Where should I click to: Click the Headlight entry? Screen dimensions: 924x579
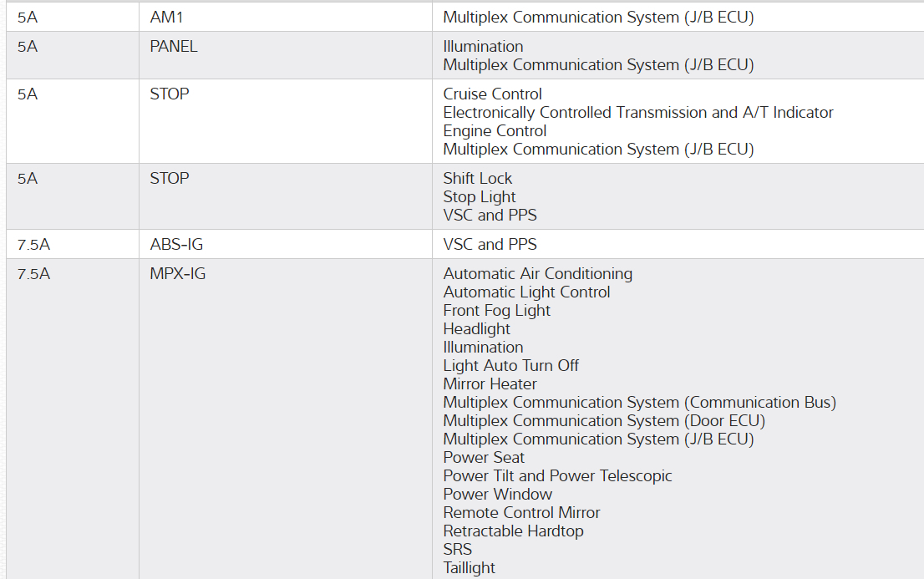coord(476,328)
